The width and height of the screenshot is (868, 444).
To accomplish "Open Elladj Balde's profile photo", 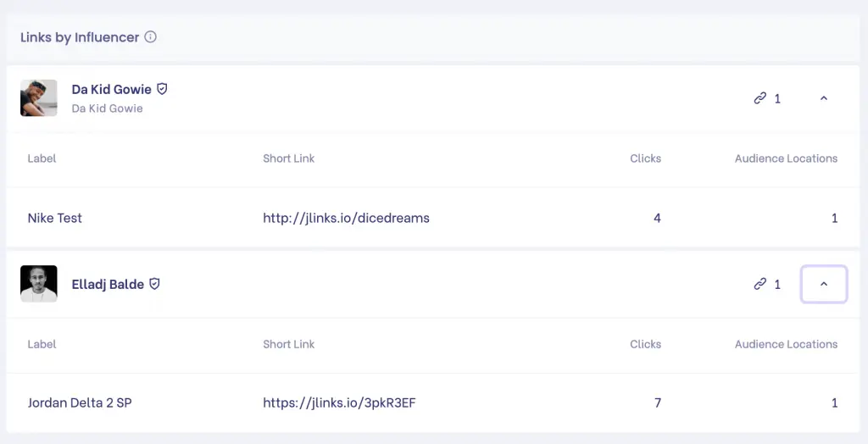I will 39,284.
